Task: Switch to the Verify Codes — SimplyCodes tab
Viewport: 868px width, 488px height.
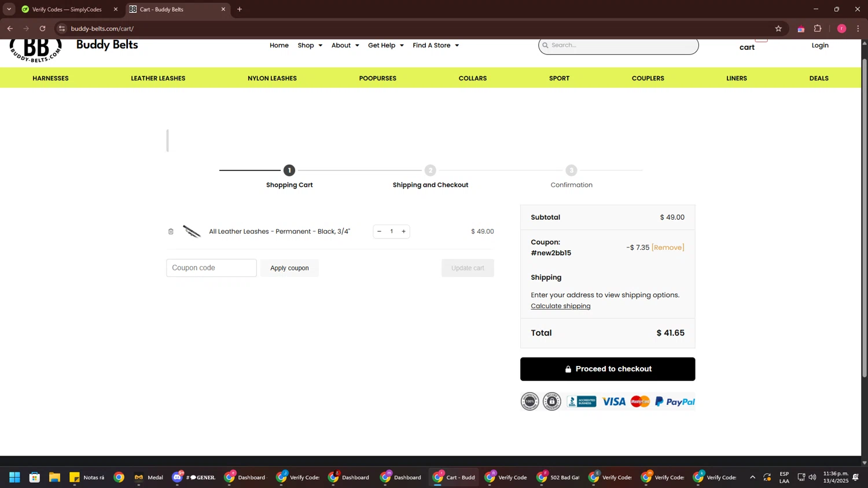Action: coord(67,9)
